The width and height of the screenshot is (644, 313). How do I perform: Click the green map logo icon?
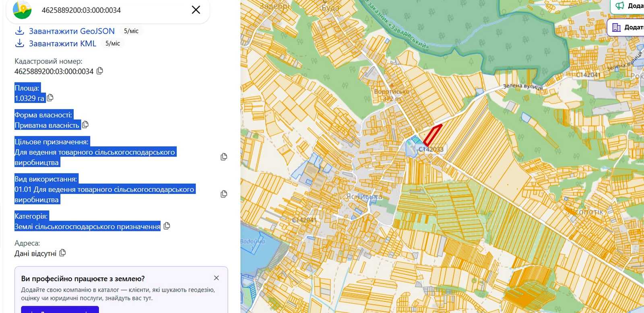point(22,10)
